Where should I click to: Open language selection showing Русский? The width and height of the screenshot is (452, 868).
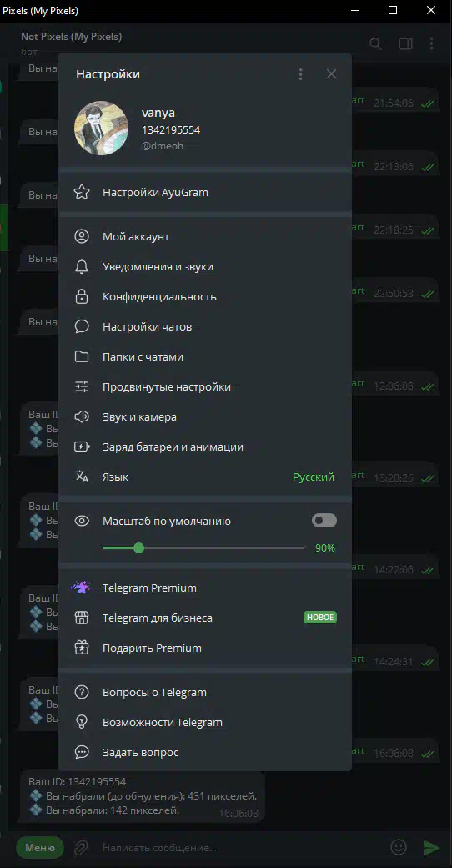click(x=204, y=477)
